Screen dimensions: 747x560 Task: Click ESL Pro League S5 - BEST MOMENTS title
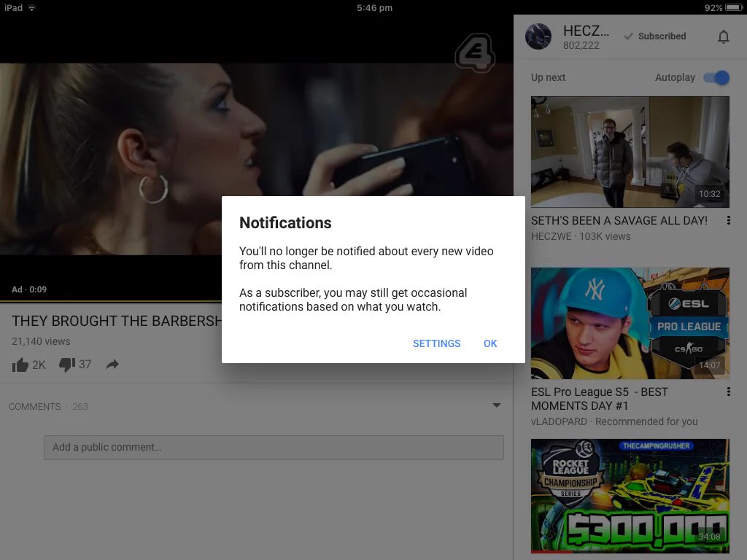tap(600, 399)
